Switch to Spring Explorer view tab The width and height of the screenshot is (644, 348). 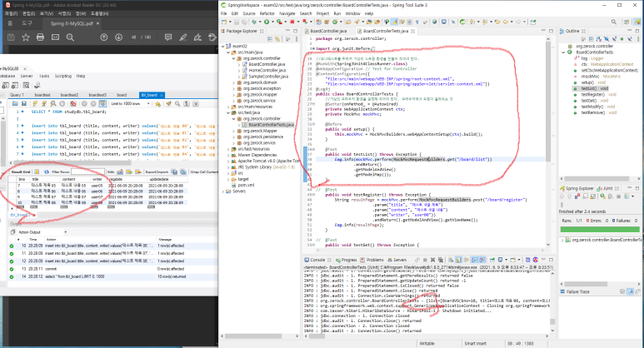click(x=580, y=188)
